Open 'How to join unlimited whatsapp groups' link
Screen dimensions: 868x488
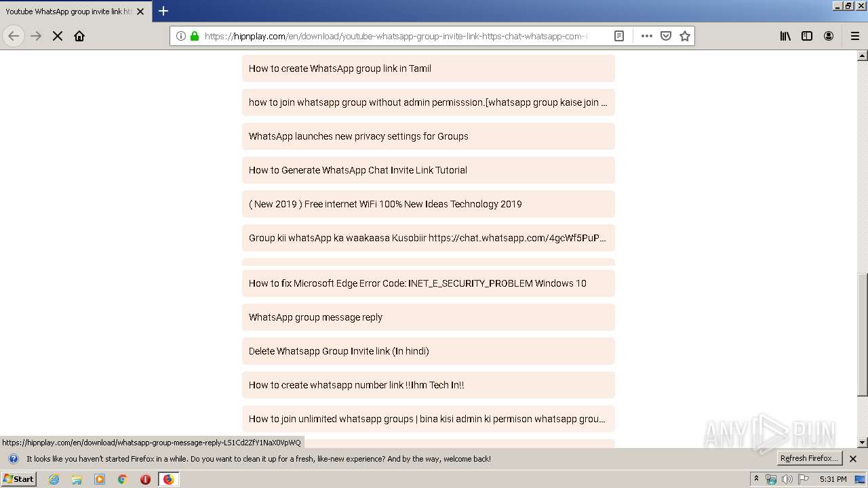point(429,419)
